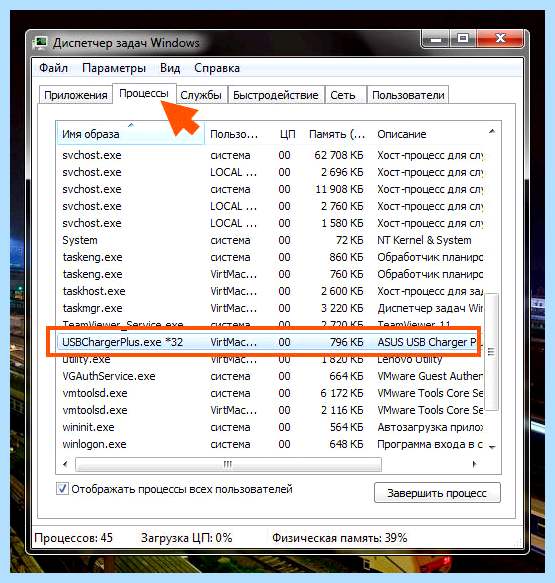Click the ASUS USB Charger description cell
The height and width of the screenshot is (583, 555).
click(x=427, y=342)
